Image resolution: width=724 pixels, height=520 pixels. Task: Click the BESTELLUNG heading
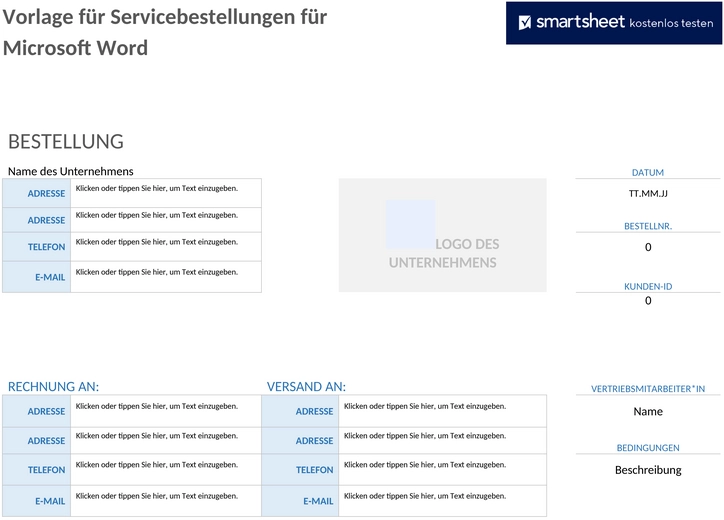coord(66,141)
